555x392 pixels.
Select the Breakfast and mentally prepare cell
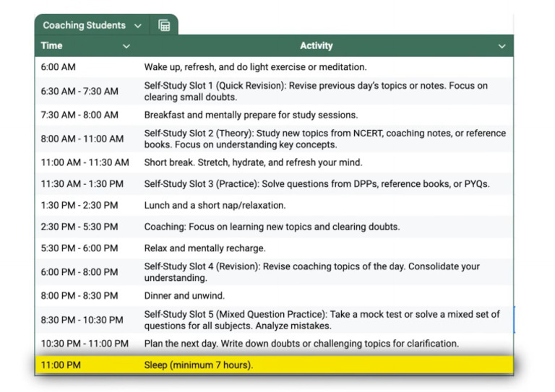pyautogui.click(x=326, y=115)
